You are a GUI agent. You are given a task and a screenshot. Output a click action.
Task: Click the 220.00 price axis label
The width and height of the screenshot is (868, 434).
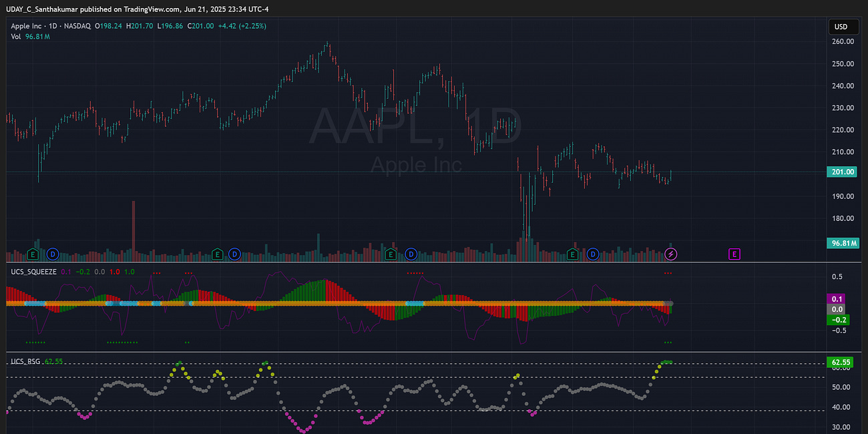[844, 130]
